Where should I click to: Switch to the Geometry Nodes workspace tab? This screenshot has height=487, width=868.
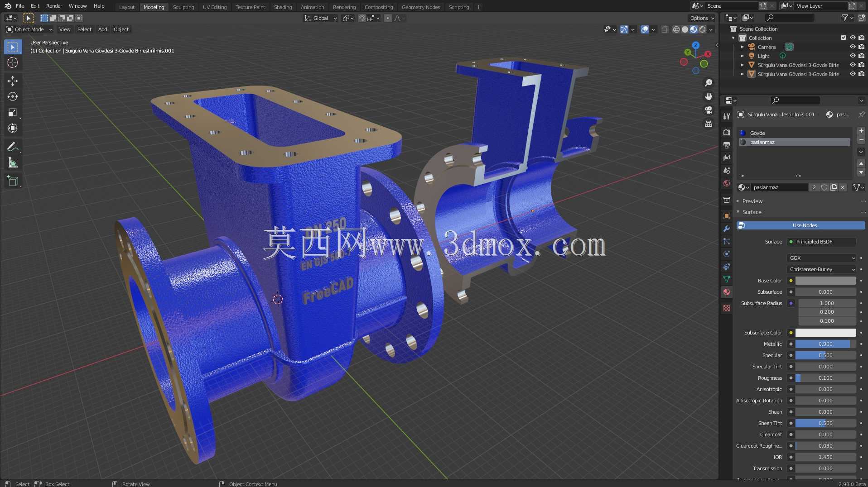pyautogui.click(x=420, y=7)
